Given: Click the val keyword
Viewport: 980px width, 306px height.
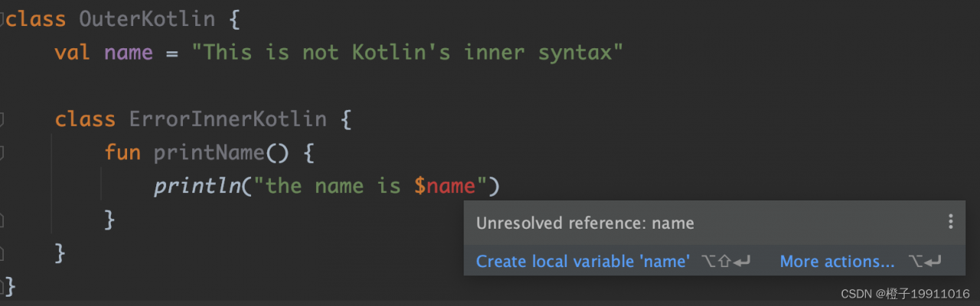Looking at the screenshot, I should pos(72,53).
